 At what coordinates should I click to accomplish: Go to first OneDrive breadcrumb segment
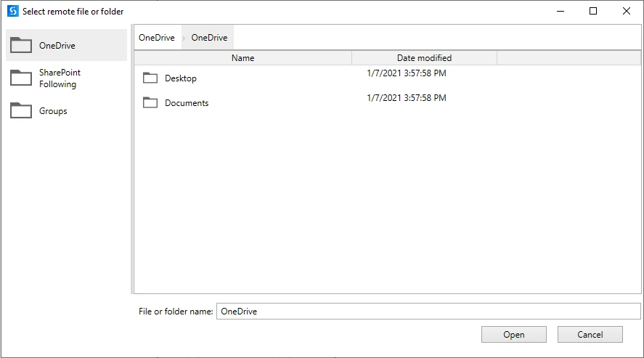(157, 37)
